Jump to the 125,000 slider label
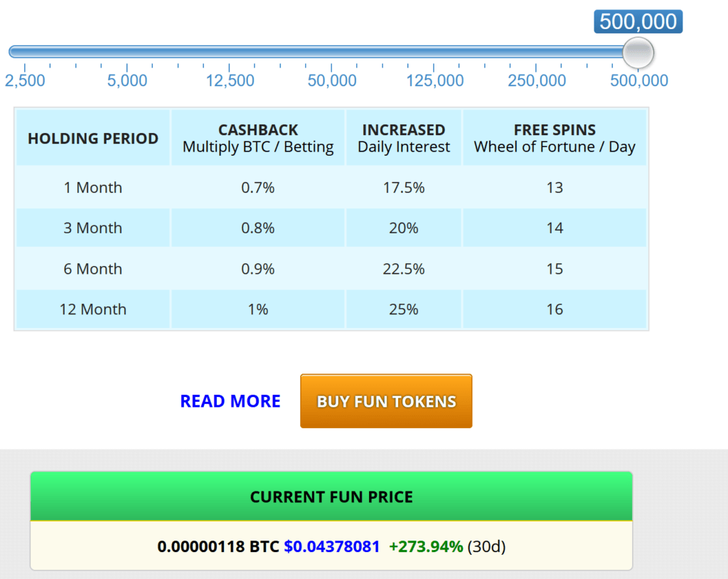The width and height of the screenshot is (728, 579). [435, 80]
